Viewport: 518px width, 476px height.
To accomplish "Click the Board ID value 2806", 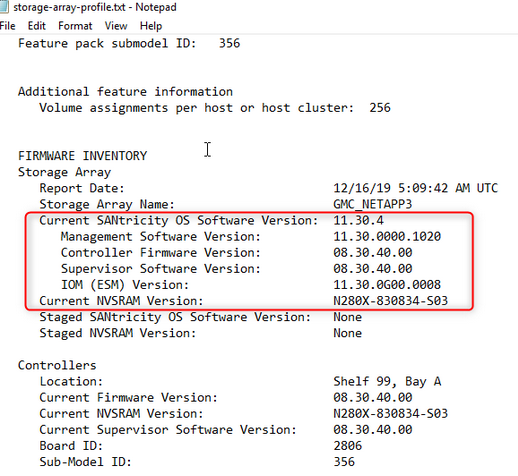I will pyautogui.click(x=347, y=446).
